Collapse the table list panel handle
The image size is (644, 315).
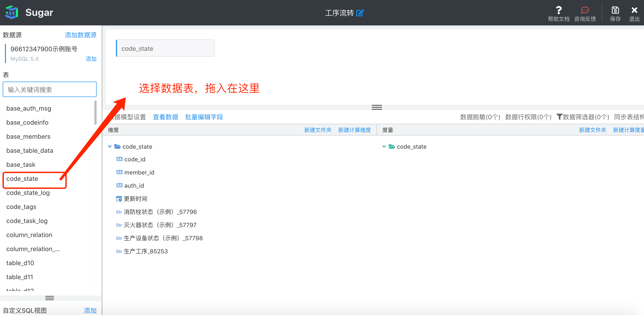pos(49,298)
